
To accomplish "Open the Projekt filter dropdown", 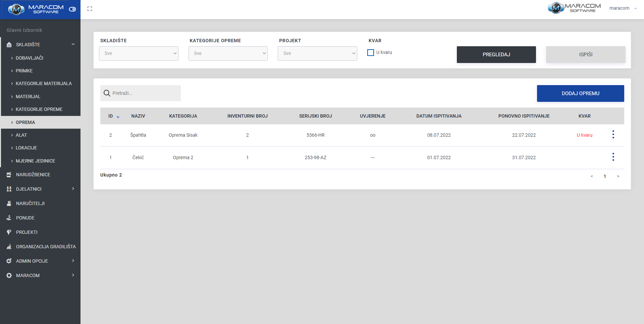I will (317, 54).
